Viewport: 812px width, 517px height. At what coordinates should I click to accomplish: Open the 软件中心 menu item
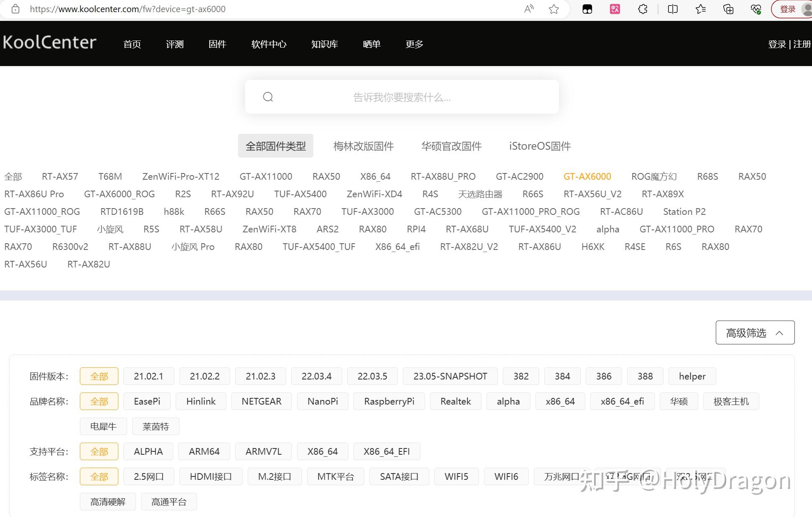tap(269, 44)
